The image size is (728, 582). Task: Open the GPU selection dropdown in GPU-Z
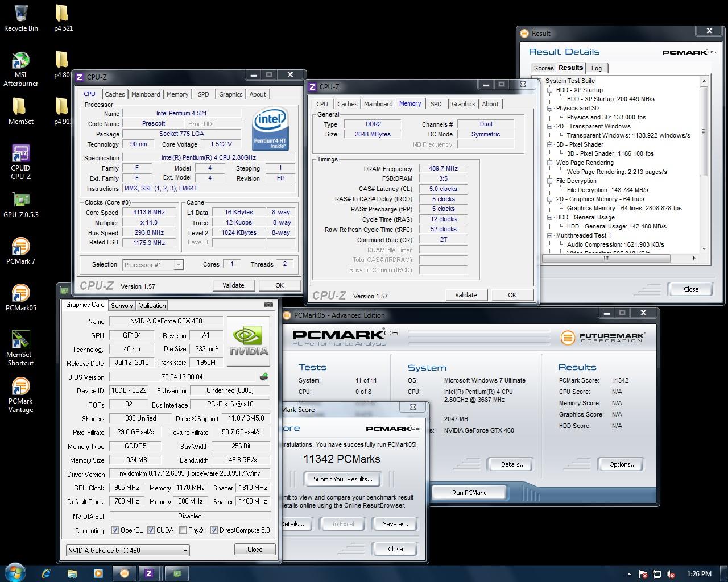pyautogui.click(x=127, y=550)
